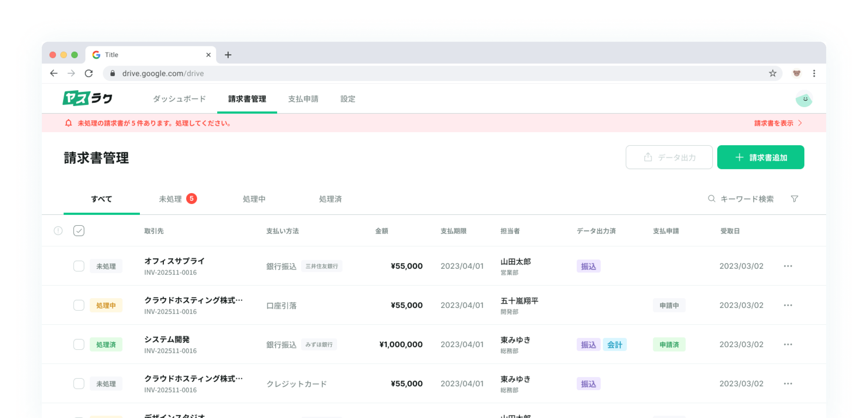This screenshot has height=418, width=868.
Task: Click the browser forward arrow
Action: (x=71, y=73)
